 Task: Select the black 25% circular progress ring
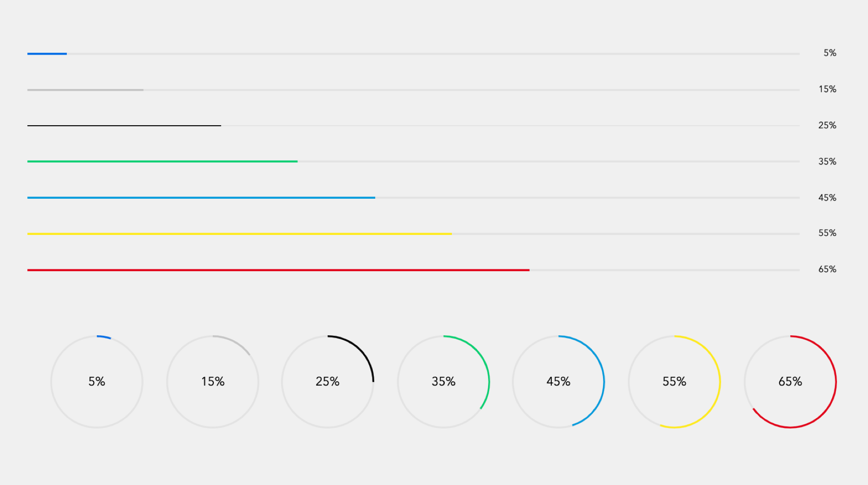[328, 381]
